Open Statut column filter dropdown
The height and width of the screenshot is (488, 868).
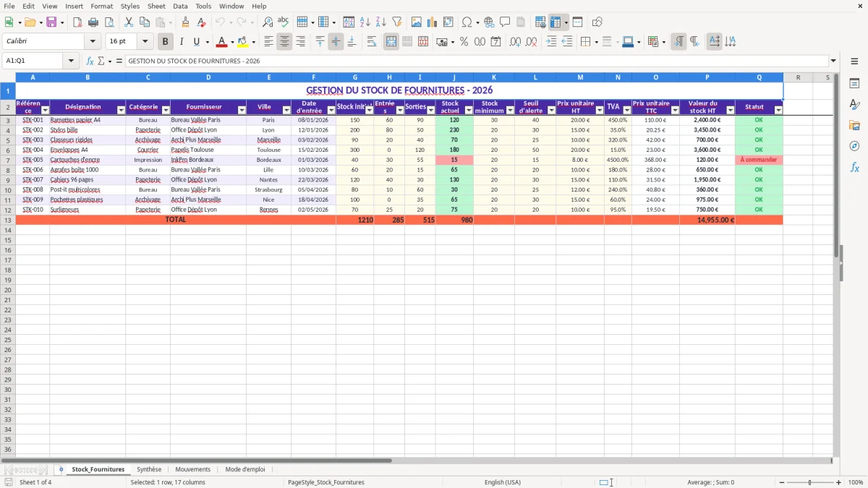(778, 111)
